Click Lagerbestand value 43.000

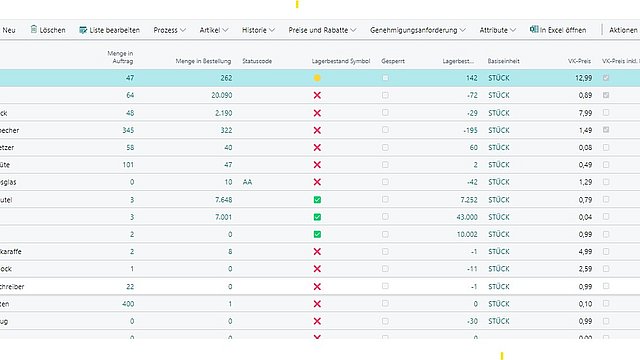(467, 217)
